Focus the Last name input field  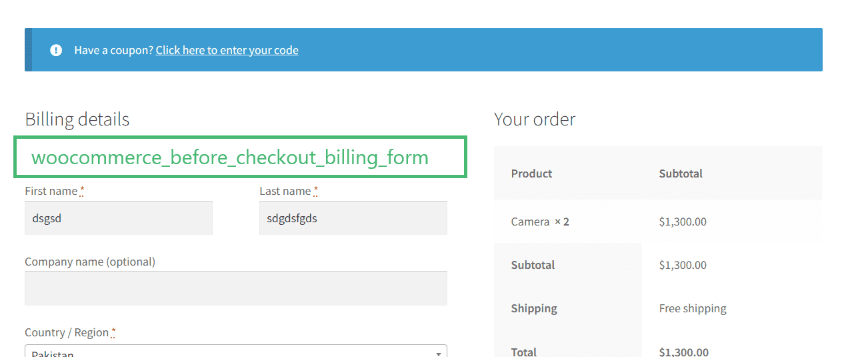tap(353, 218)
